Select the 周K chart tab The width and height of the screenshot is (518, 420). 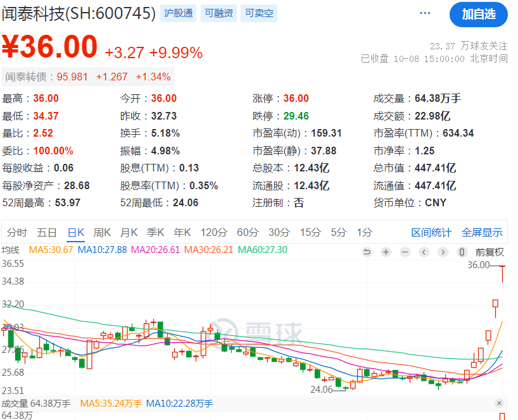102,233
